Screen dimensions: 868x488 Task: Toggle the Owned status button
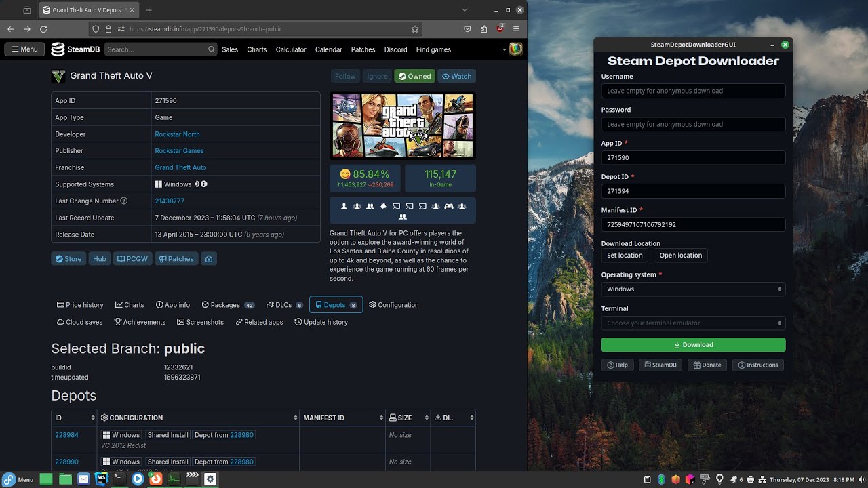tap(414, 76)
